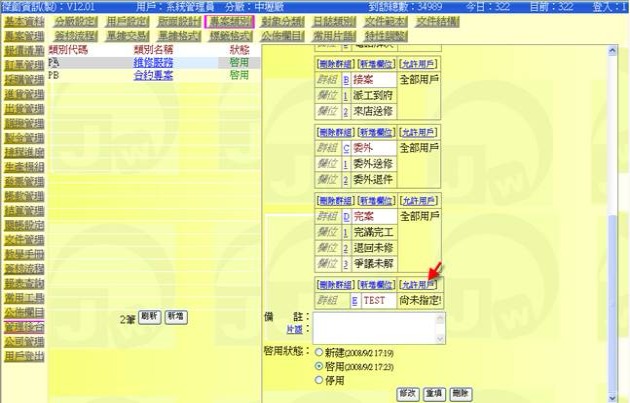630x403 pixels.
Task: Open the 合約專案 category link
Action: pyautogui.click(x=152, y=75)
